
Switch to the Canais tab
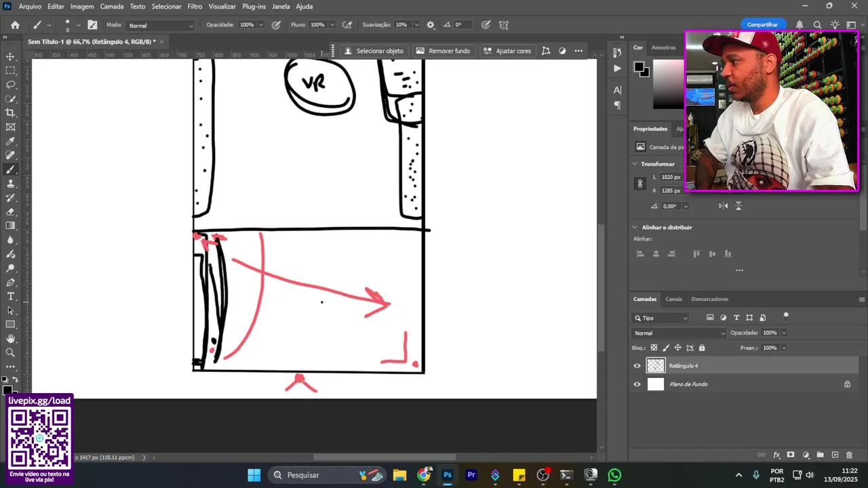point(673,299)
